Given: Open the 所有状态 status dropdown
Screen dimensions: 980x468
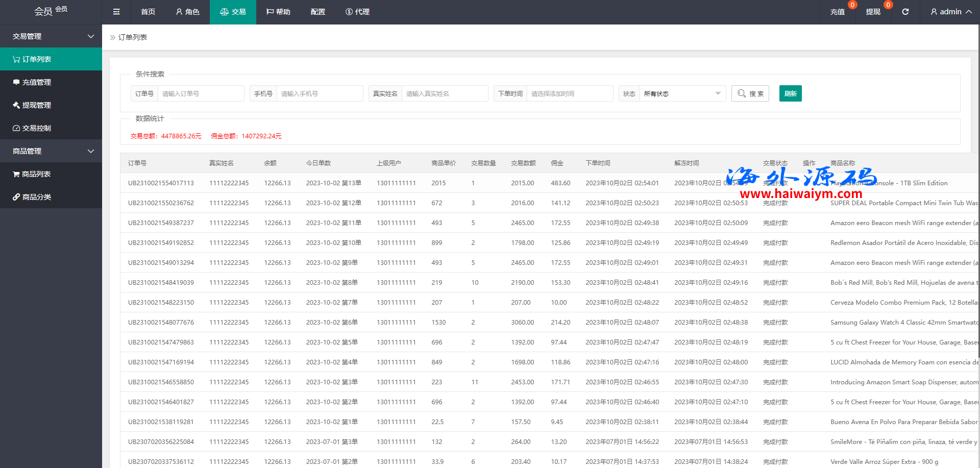Looking at the screenshot, I should [682, 93].
